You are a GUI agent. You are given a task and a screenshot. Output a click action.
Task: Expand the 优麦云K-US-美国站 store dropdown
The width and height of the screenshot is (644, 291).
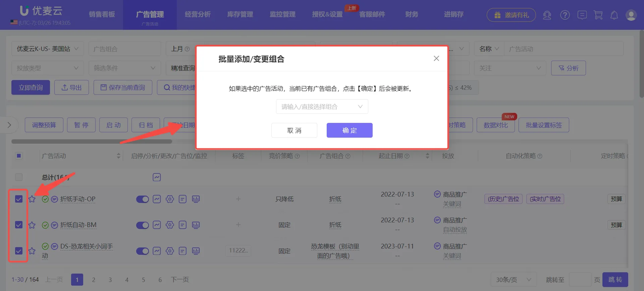(48, 49)
